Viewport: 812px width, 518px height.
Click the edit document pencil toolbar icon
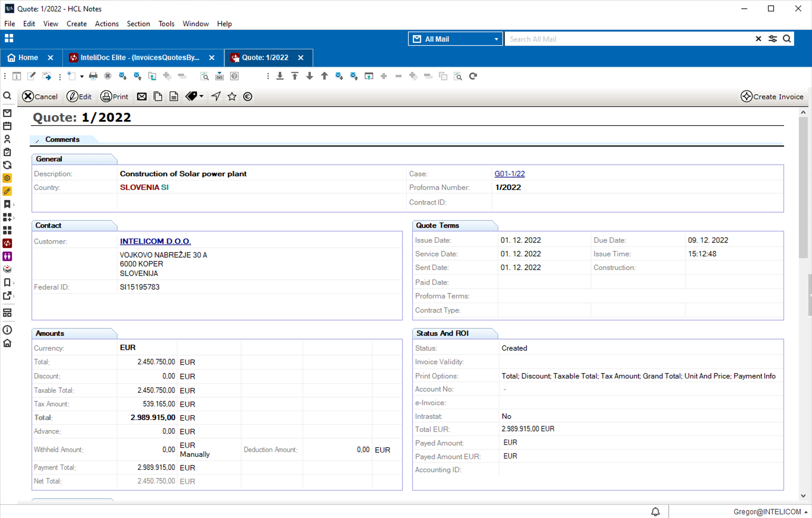(31, 76)
